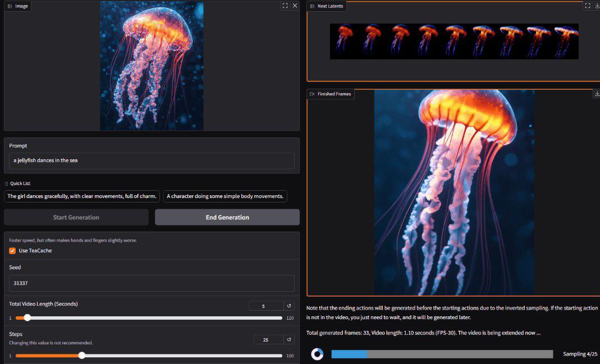Clear the uploaded jellyfish image

pyautogui.click(x=295, y=6)
